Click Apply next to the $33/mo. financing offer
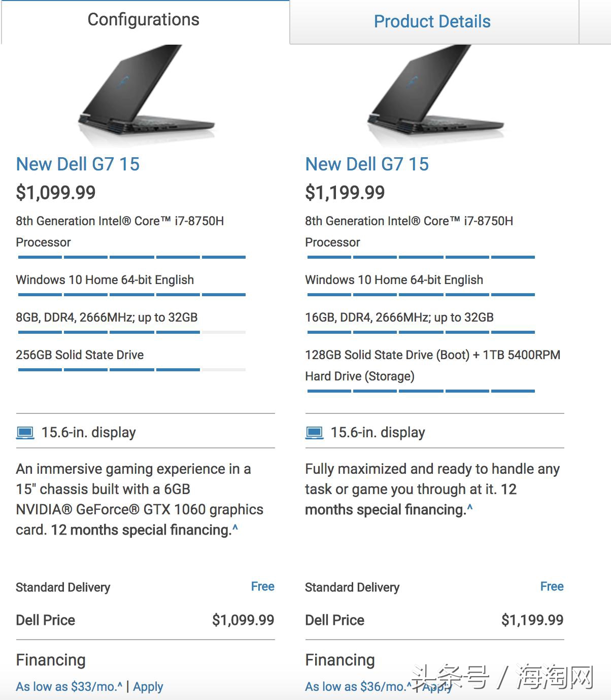The height and width of the screenshot is (700, 611). pos(148,687)
